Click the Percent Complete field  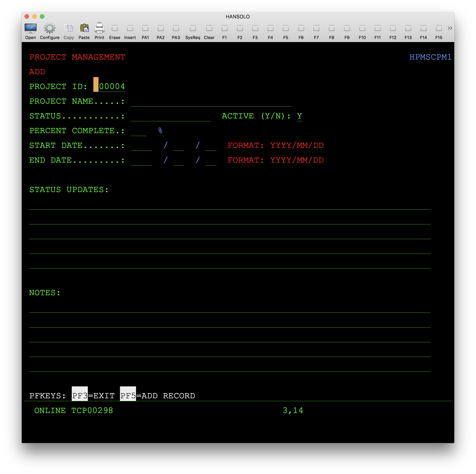pos(139,131)
